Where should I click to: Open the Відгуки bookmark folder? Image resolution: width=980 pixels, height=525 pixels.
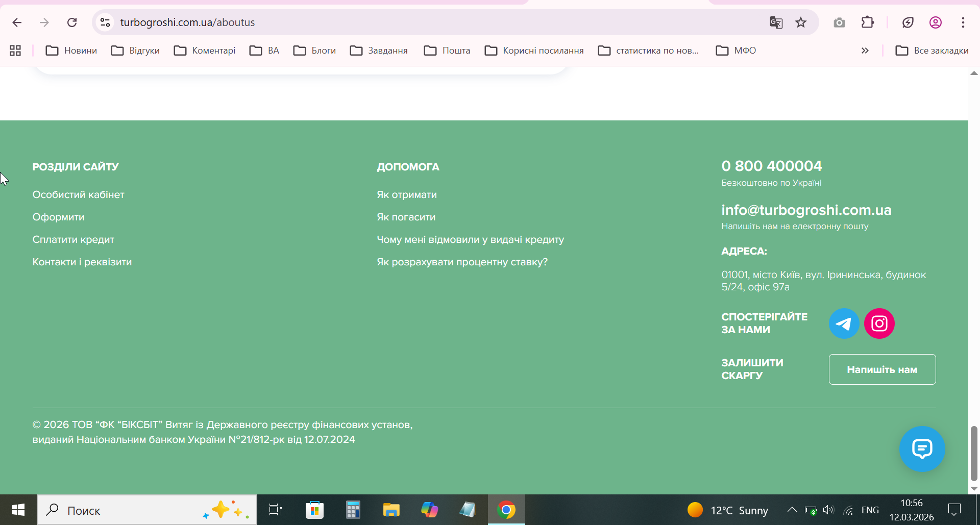pos(136,51)
